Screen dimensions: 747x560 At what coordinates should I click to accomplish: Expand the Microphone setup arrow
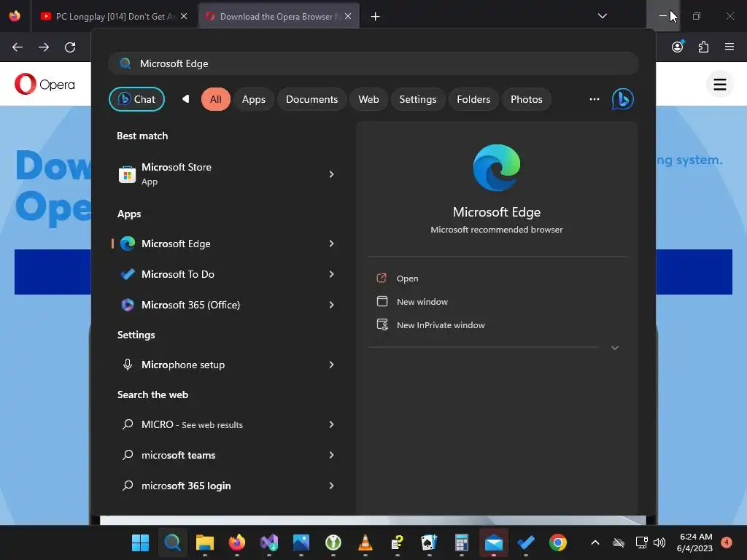(332, 365)
